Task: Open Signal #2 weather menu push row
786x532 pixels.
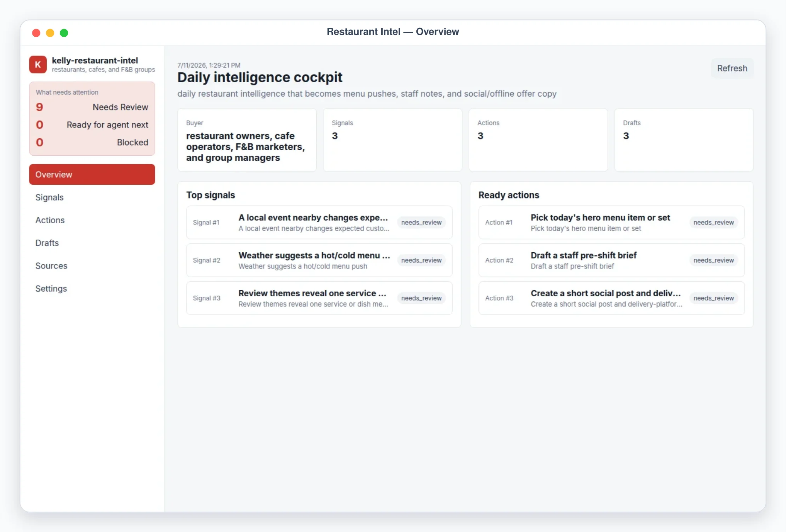Action: [x=319, y=260]
